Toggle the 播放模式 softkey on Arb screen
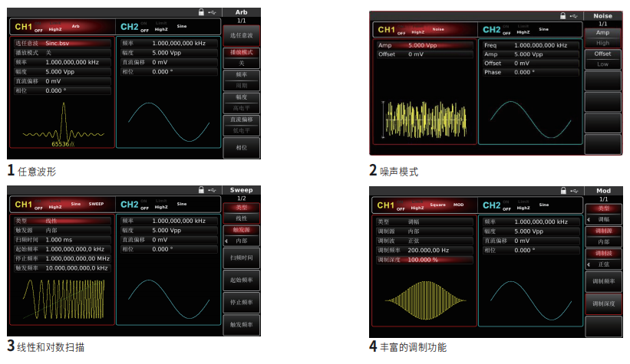The image size is (630, 364). tap(242, 57)
